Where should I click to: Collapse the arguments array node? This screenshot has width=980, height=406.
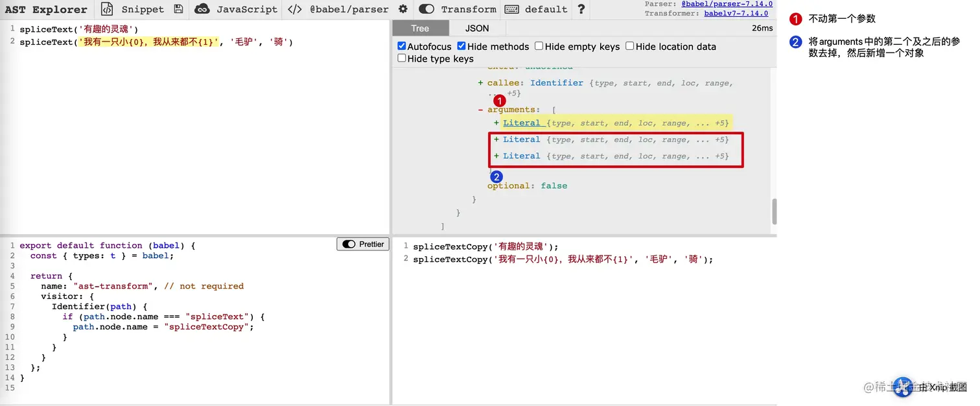[x=480, y=110]
